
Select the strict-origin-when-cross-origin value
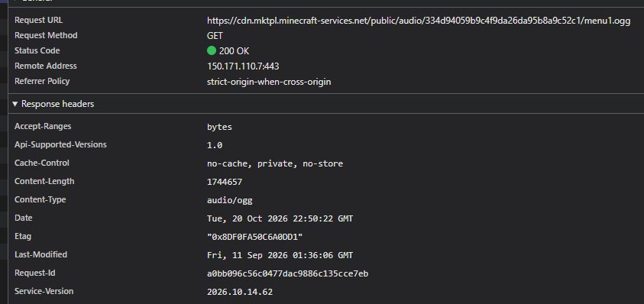(269, 82)
